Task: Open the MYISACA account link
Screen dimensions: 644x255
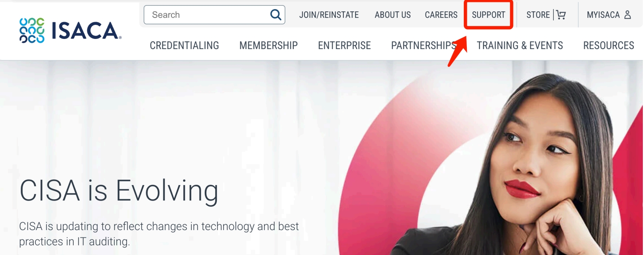Action: tap(603, 15)
